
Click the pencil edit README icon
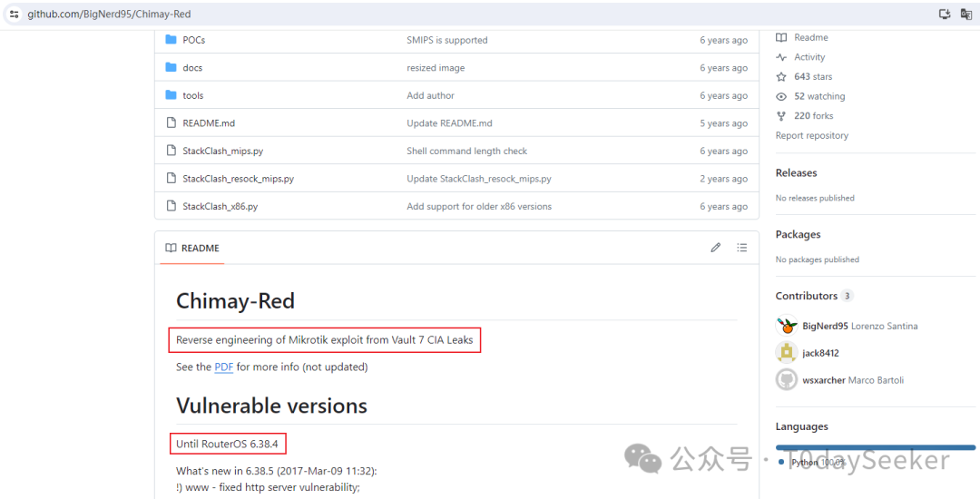pyautogui.click(x=716, y=248)
